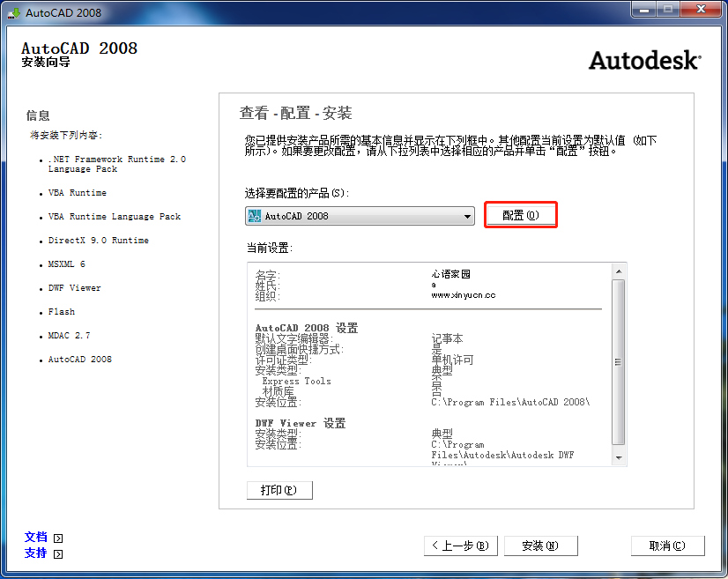728x579 pixels.
Task: Click the 上一步 button to go back
Action: [460, 546]
